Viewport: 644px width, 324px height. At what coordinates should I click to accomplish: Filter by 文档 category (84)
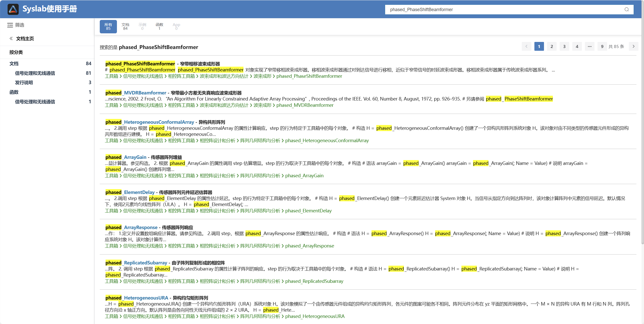coord(50,64)
